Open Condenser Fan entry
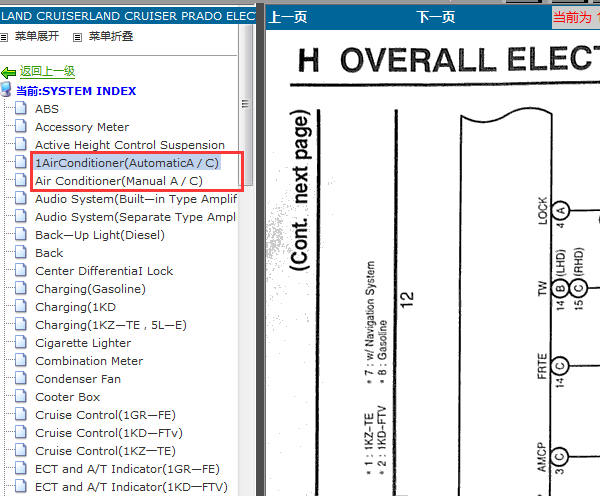The width and height of the screenshot is (600, 496). (78, 379)
